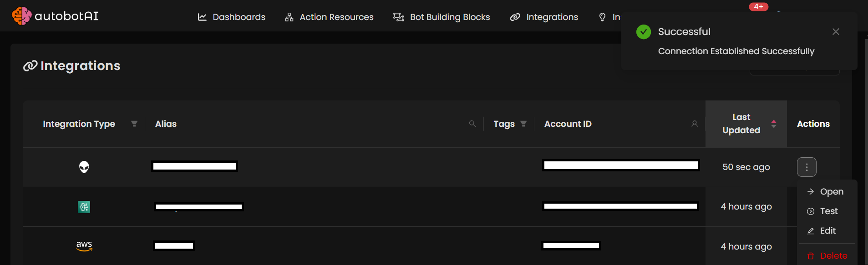Choose Test in the actions menu
Viewport: 868px width, 265px height.
pos(828,211)
